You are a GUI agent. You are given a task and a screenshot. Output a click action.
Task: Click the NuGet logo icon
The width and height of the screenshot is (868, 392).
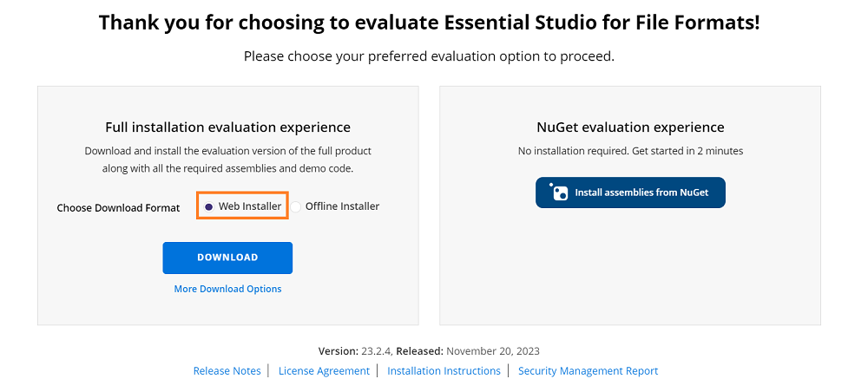pyautogui.click(x=558, y=192)
